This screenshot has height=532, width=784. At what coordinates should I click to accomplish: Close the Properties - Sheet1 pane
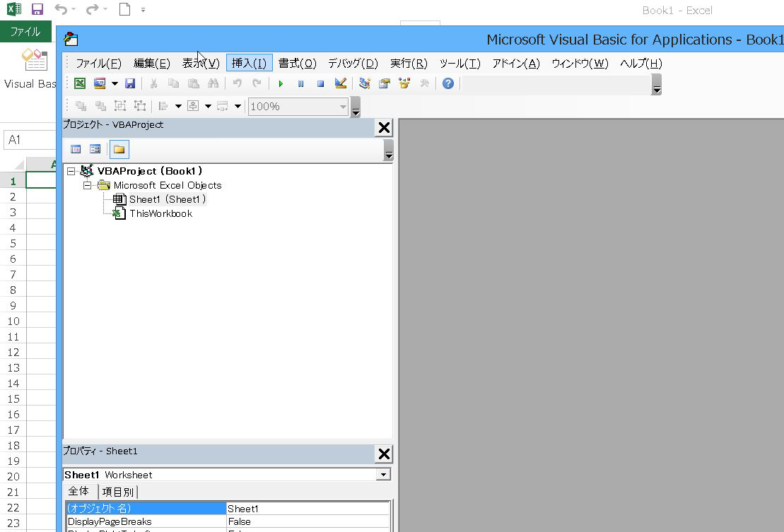pyautogui.click(x=384, y=454)
